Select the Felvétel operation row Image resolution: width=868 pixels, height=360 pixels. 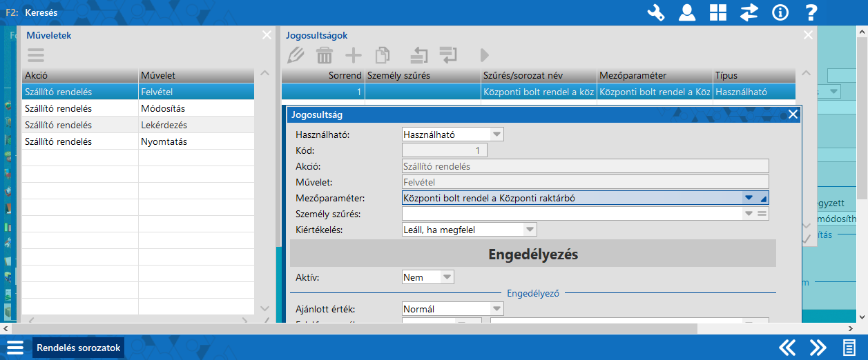click(x=138, y=92)
